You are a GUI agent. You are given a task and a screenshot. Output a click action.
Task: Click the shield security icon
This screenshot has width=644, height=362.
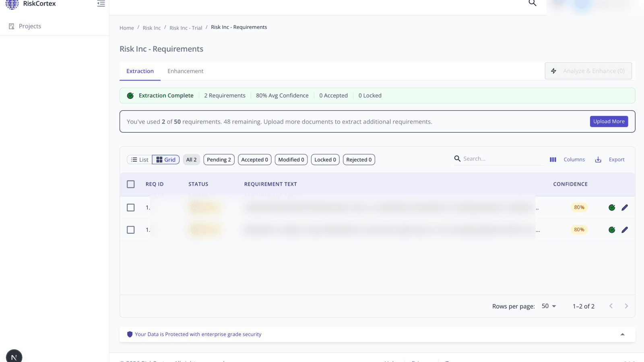click(130, 334)
